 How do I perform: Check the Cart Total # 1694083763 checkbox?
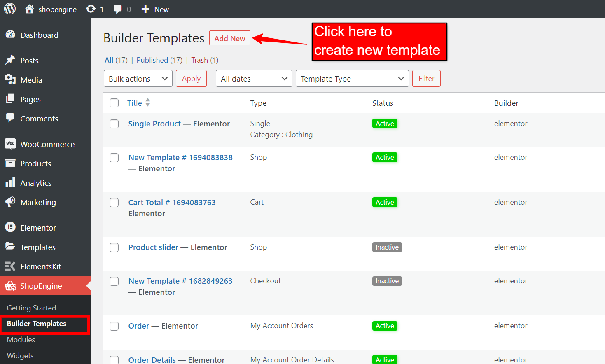click(114, 203)
